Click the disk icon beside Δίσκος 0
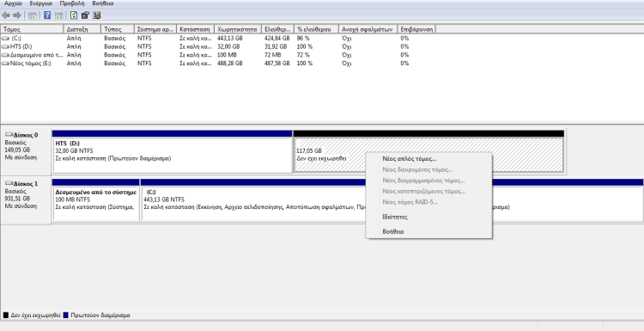The width and height of the screenshot is (644, 331). pyautogui.click(x=9, y=134)
